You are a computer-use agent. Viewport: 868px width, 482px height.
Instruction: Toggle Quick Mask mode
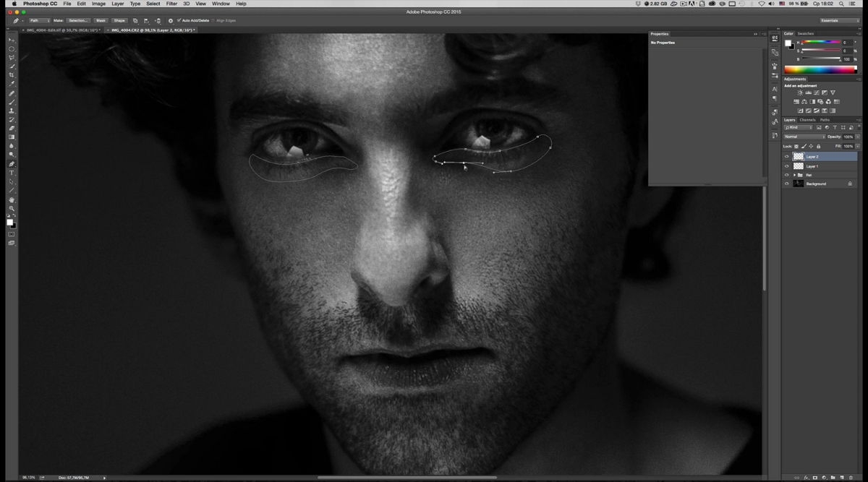pos(12,234)
